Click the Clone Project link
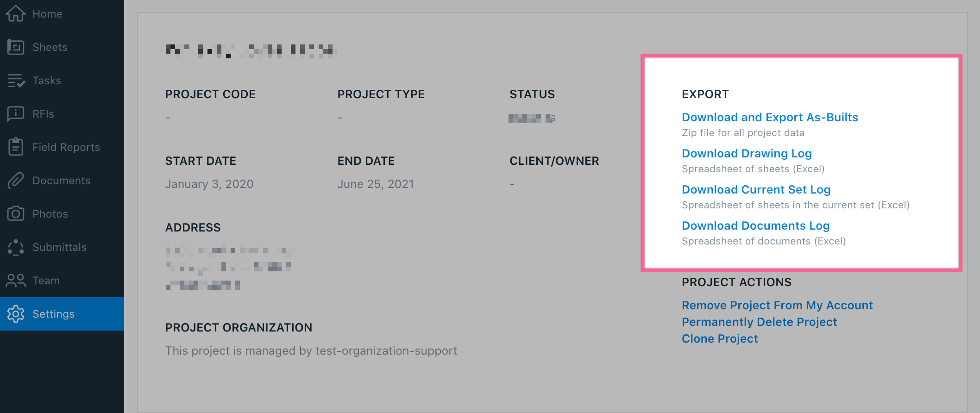 click(720, 339)
